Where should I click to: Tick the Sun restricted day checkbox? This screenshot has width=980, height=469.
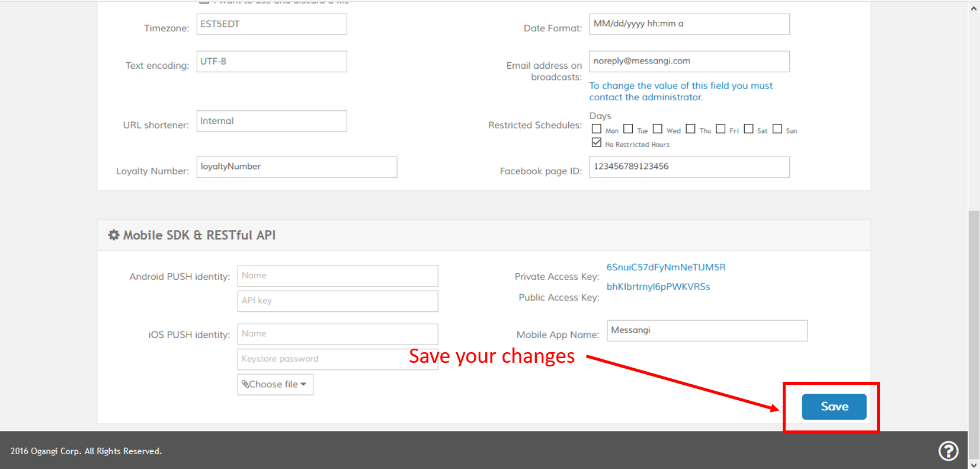pyautogui.click(x=777, y=129)
